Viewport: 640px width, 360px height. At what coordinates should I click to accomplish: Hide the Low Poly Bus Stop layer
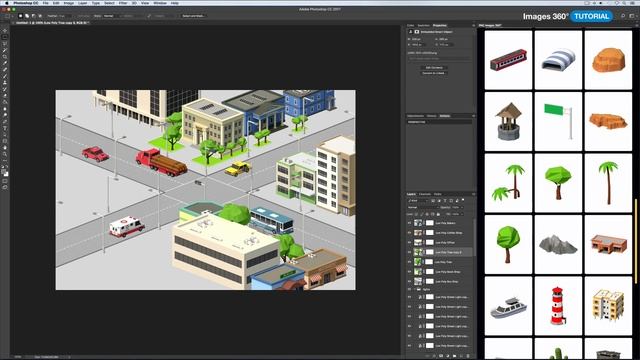click(409, 282)
